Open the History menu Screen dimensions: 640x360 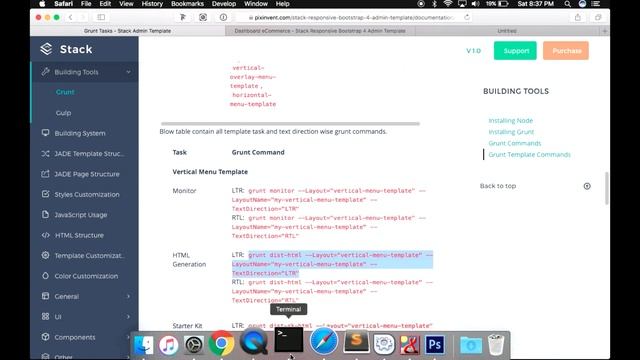click(152, 4)
